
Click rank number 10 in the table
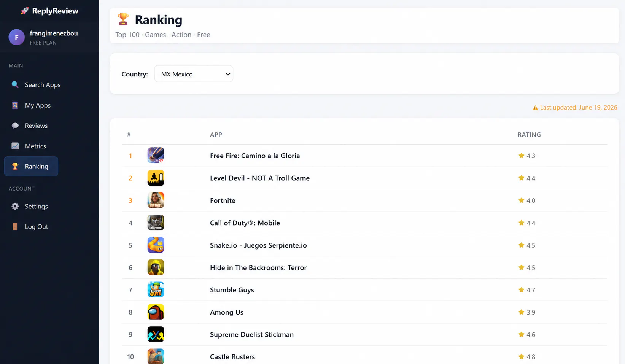point(130,357)
